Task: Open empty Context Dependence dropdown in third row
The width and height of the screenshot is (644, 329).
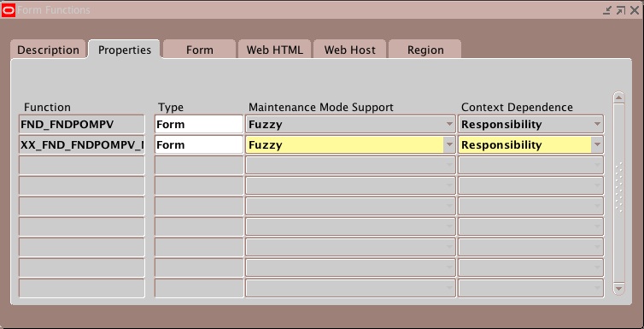Action: (597, 165)
